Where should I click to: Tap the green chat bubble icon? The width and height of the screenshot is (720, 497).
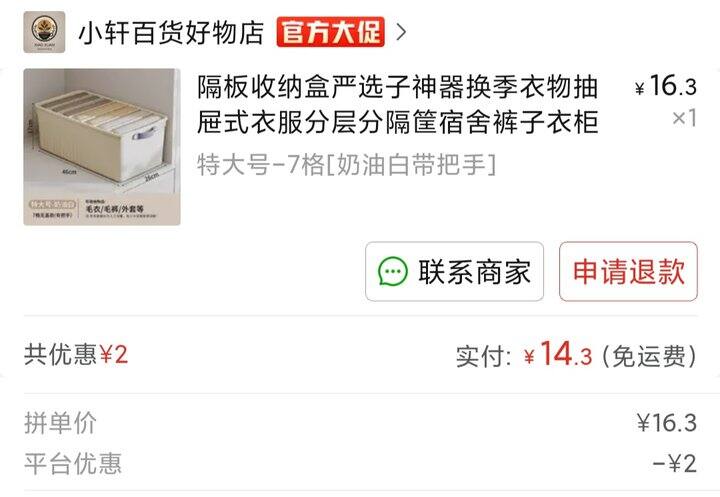[x=393, y=271]
